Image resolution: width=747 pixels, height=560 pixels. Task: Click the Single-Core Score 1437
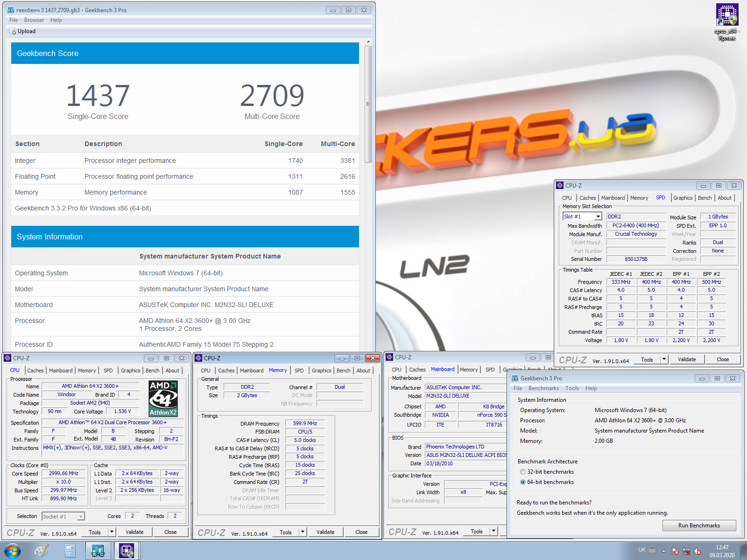pyautogui.click(x=98, y=96)
